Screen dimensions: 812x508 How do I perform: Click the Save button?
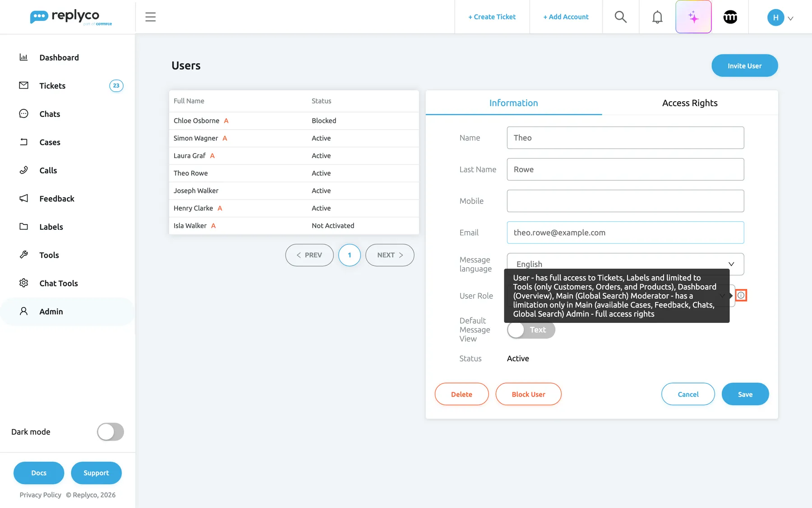(x=745, y=394)
